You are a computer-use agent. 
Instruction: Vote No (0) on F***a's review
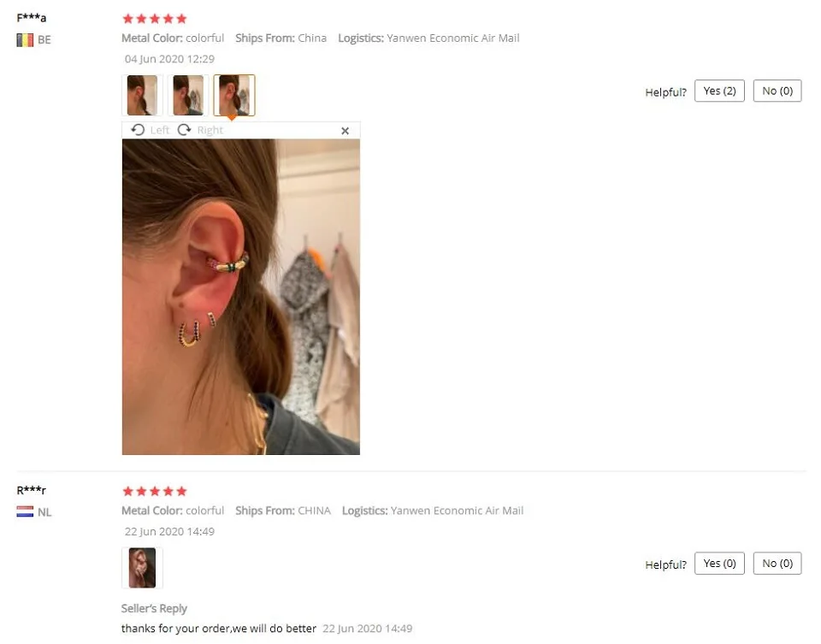(777, 92)
